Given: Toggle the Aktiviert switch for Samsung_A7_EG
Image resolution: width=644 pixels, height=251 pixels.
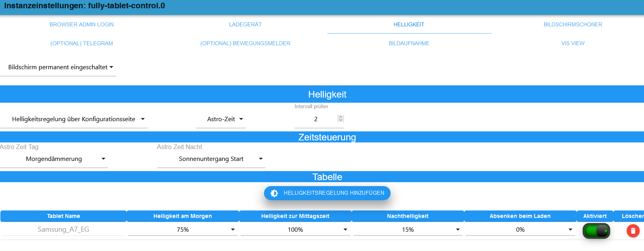Looking at the screenshot, I should tap(596, 231).
